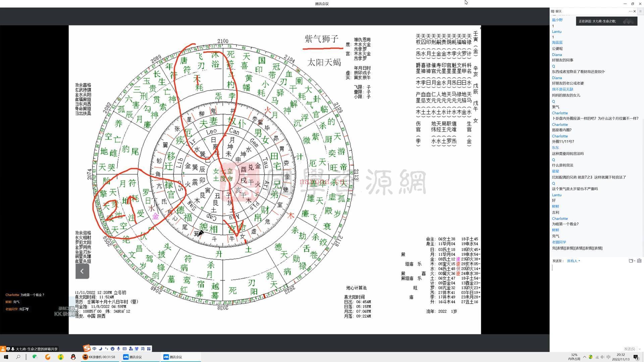This screenshot has height=362, width=644.
Task: Go back with the left-arrow button on the chart
Action: [x=82, y=271]
